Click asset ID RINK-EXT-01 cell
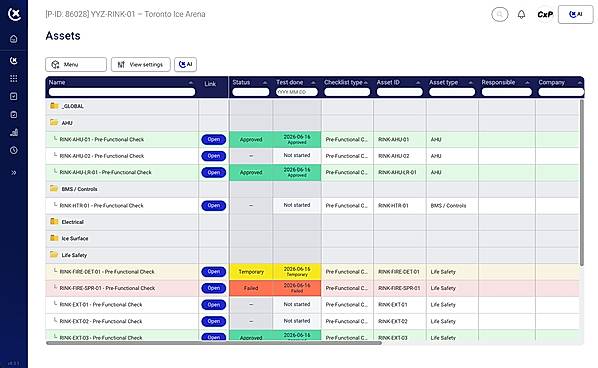The image size is (598, 368). 400,305
